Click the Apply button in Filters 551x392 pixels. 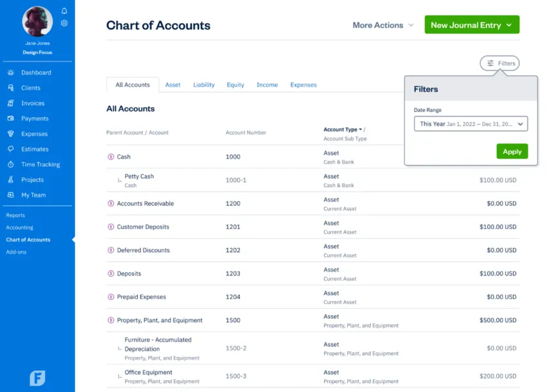coord(512,151)
